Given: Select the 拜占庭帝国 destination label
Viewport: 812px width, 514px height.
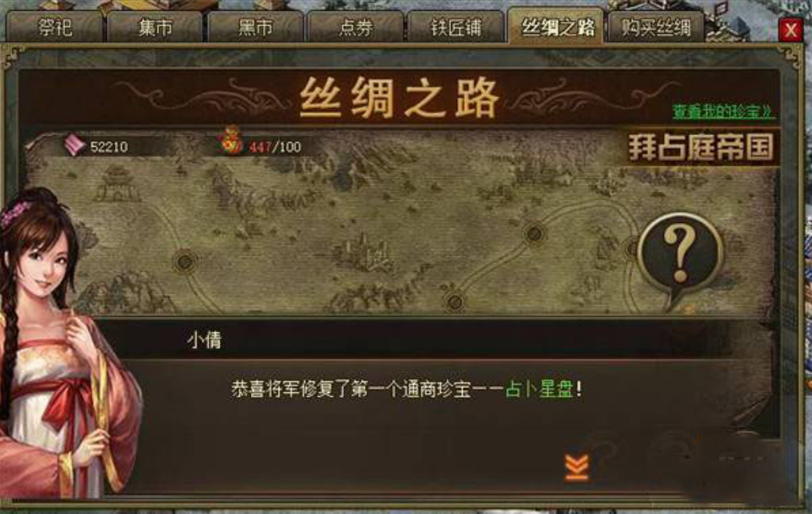Looking at the screenshot, I should [x=701, y=147].
